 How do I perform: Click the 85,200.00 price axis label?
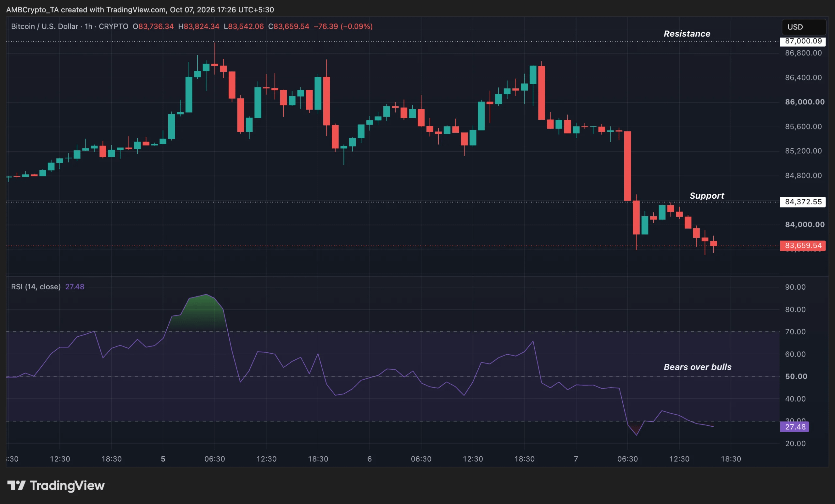pos(803,151)
